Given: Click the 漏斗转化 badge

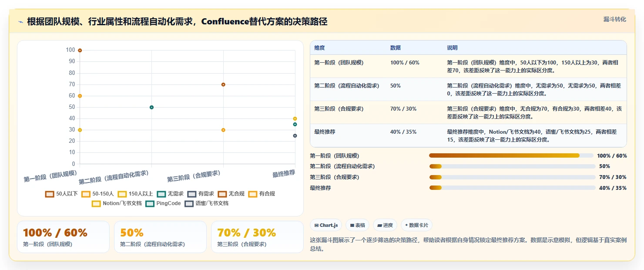Looking at the screenshot, I should 614,20.
